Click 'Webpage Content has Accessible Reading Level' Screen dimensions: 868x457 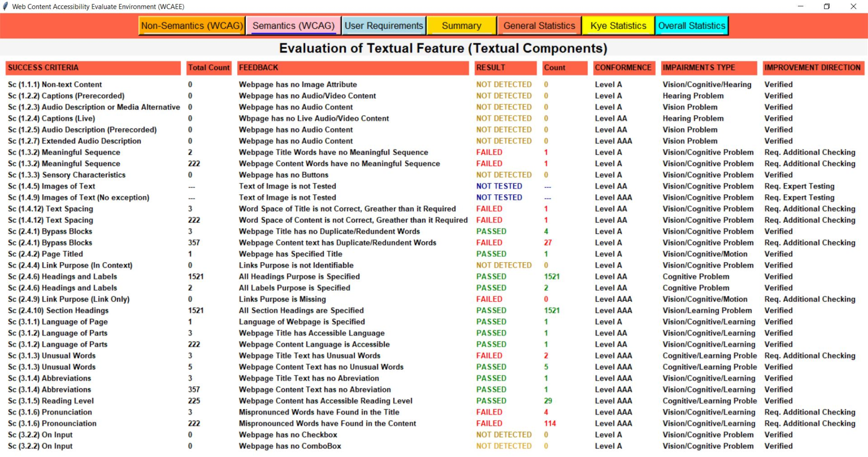(x=325, y=401)
